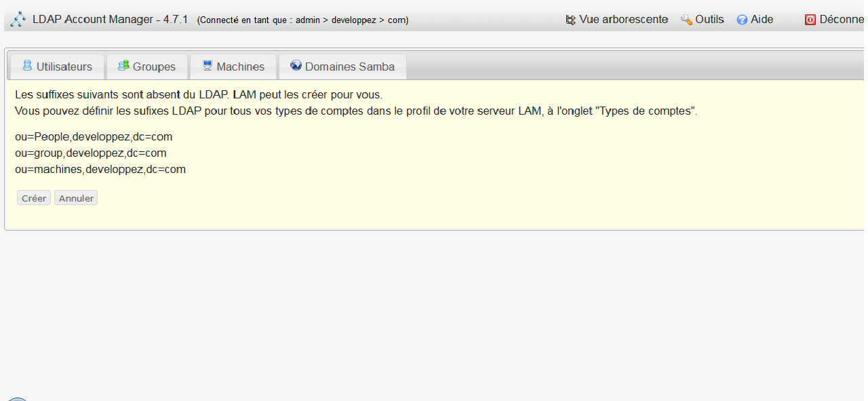
Task: Open the Machines tab
Action: point(233,66)
